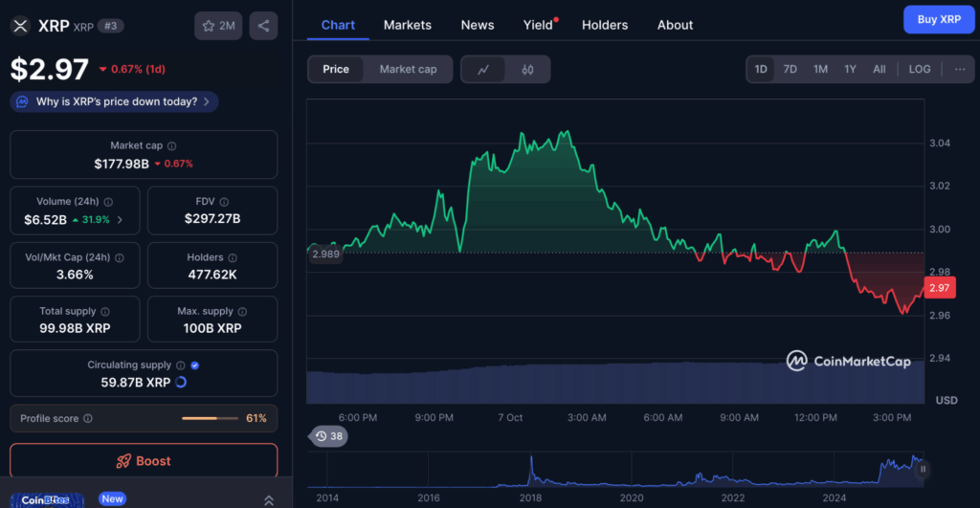Open the Markets tab

point(408,25)
